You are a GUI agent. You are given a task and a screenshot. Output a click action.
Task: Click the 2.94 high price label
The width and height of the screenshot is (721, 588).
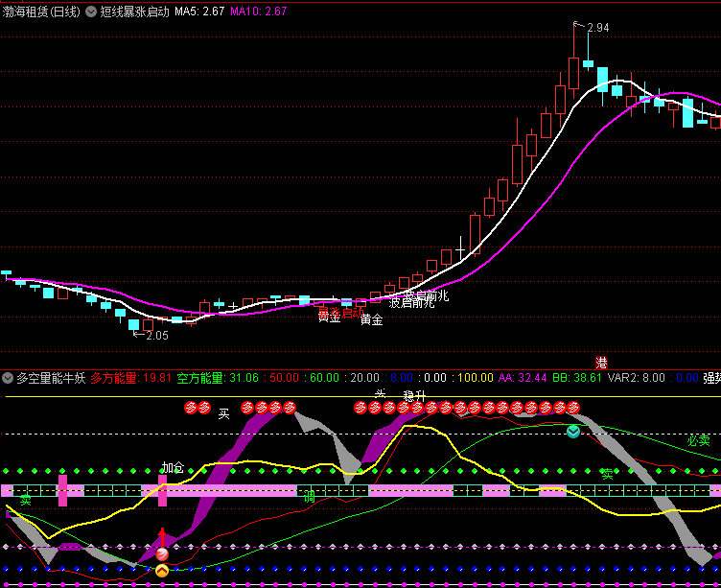click(598, 28)
